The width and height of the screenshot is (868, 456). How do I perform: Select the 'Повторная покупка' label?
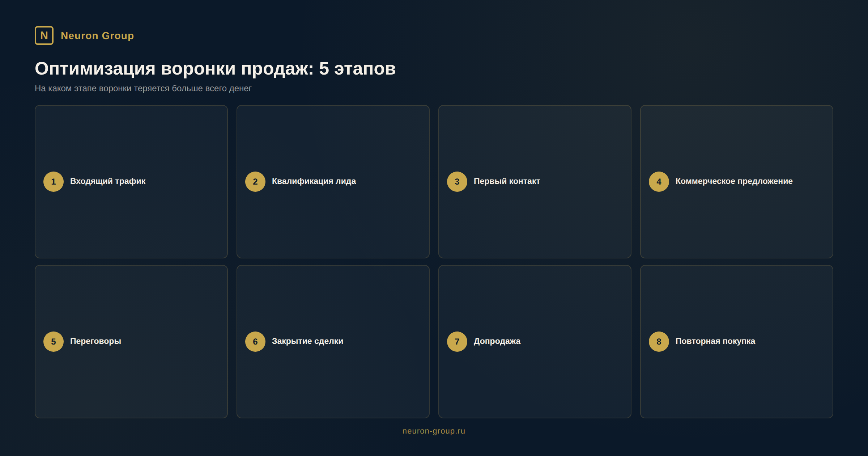(x=715, y=341)
